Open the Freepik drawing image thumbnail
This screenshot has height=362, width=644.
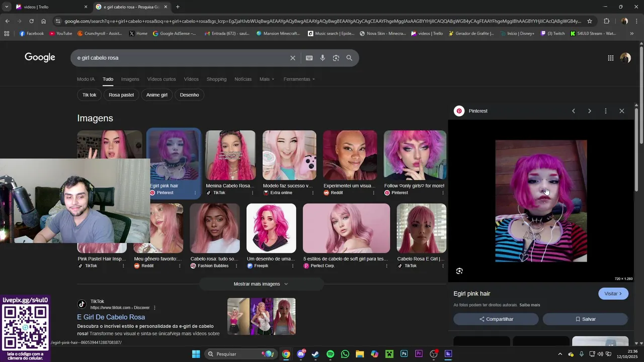[271, 228]
